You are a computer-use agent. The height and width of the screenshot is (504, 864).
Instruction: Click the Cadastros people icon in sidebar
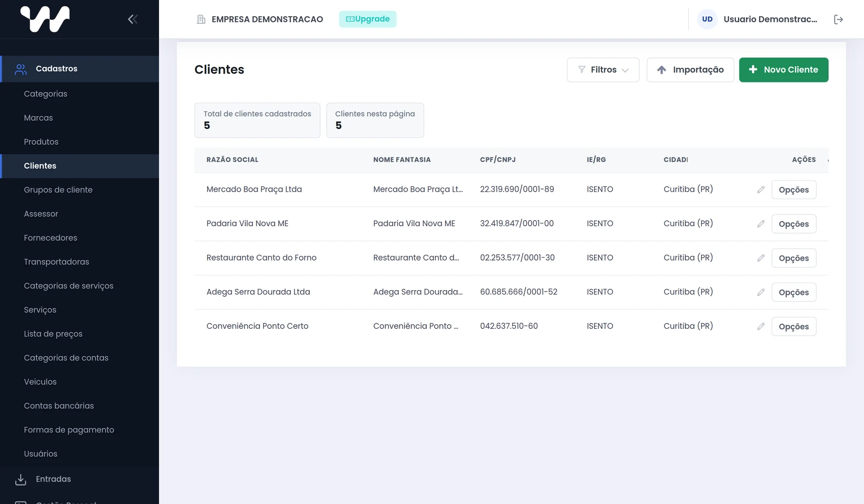click(21, 69)
